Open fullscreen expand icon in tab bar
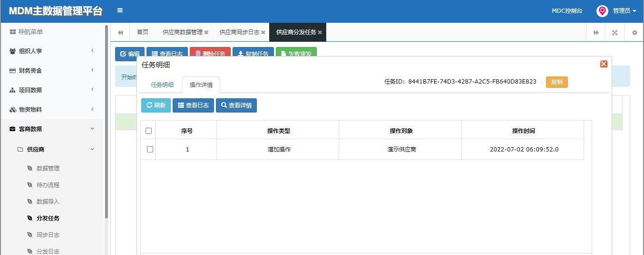 click(x=615, y=32)
